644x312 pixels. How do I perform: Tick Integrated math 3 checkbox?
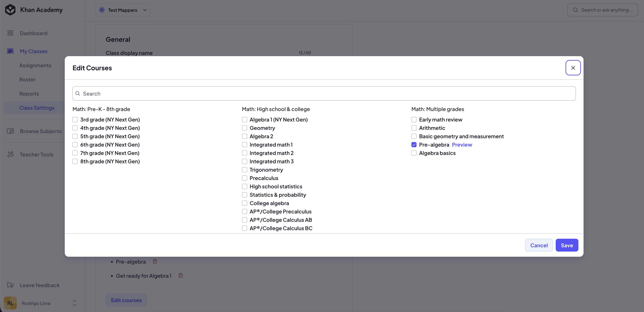pyautogui.click(x=244, y=161)
